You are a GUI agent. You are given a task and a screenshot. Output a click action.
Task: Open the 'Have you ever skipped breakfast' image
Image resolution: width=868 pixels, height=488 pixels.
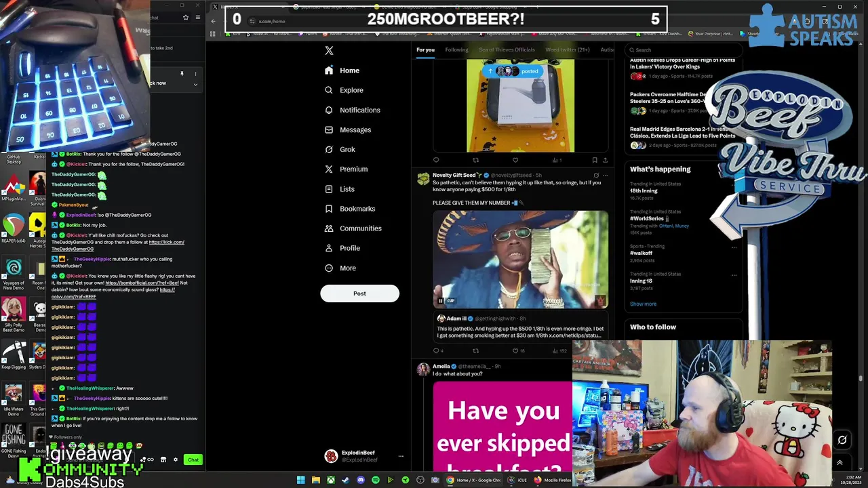502,427
